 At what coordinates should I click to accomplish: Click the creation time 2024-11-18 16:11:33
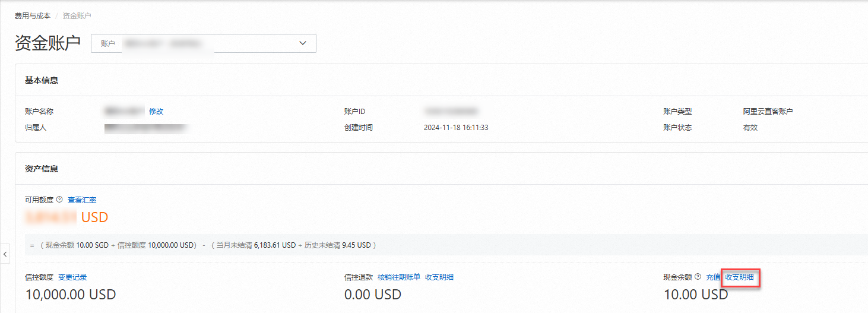coord(456,128)
